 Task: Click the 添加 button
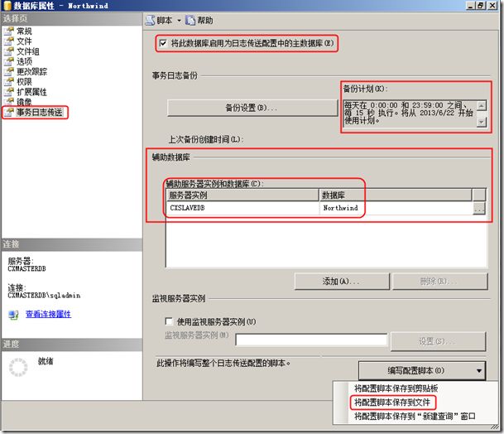coord(342,282)
